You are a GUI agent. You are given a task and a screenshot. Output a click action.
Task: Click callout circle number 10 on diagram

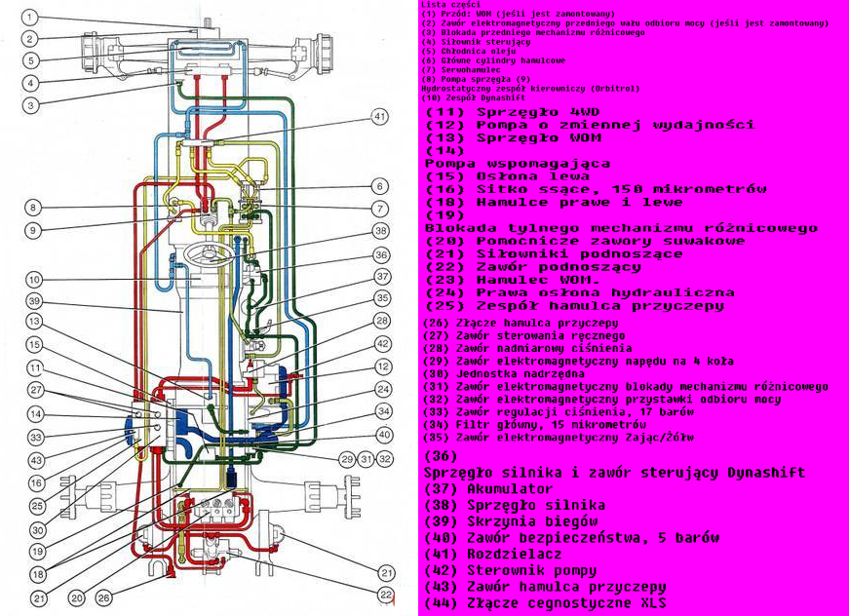pyautogui.click(x=34, y=280)
